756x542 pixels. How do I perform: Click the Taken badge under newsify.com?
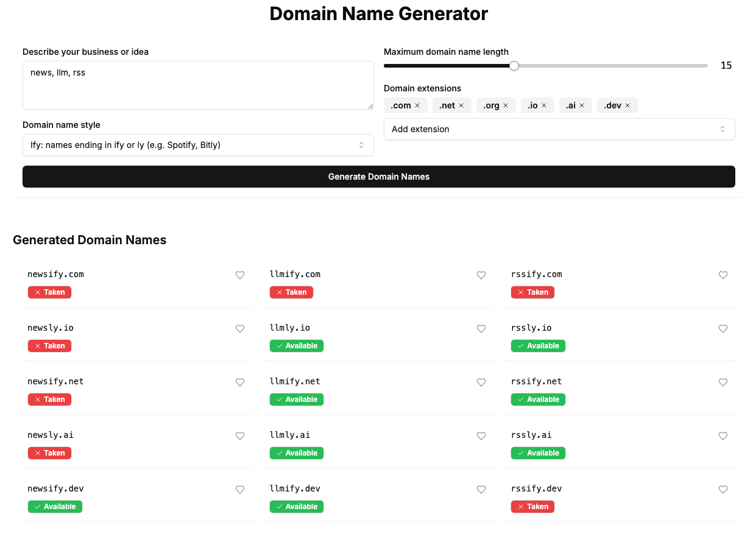point(49,292)
